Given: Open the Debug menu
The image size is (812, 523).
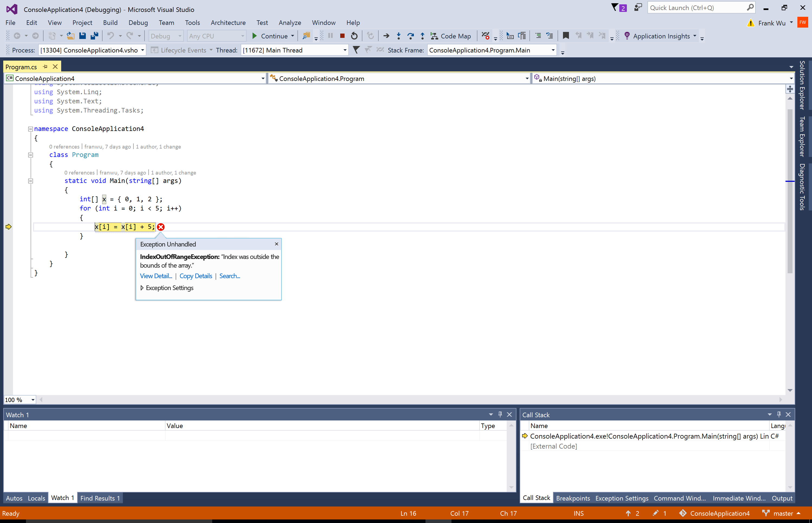Looking at the screenshot, I should (x=138, y=23).
